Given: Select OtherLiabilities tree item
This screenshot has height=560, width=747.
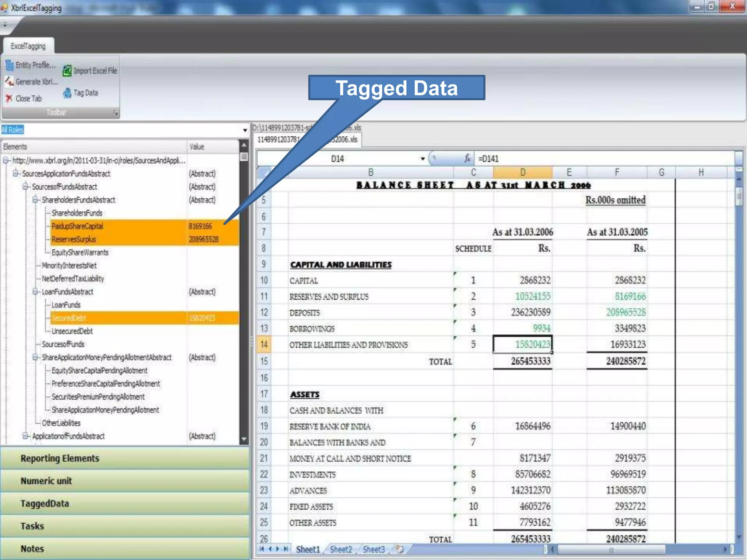Looking at the screenshot, I should tap(61, 423).
